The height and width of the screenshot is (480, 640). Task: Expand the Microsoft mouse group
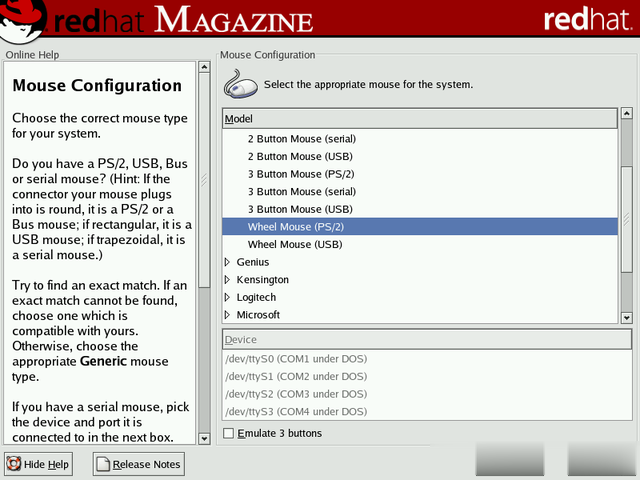pyautogui.click(x=227, y=314)
